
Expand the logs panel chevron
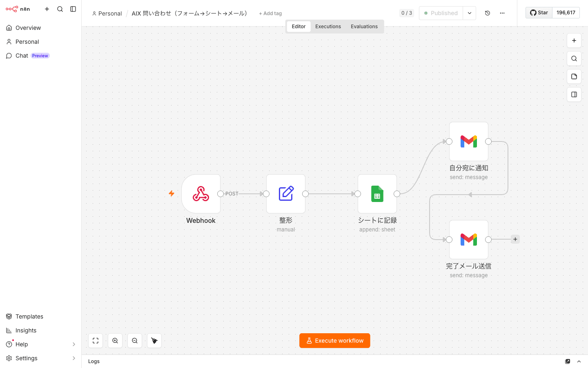tap(579, 361)
